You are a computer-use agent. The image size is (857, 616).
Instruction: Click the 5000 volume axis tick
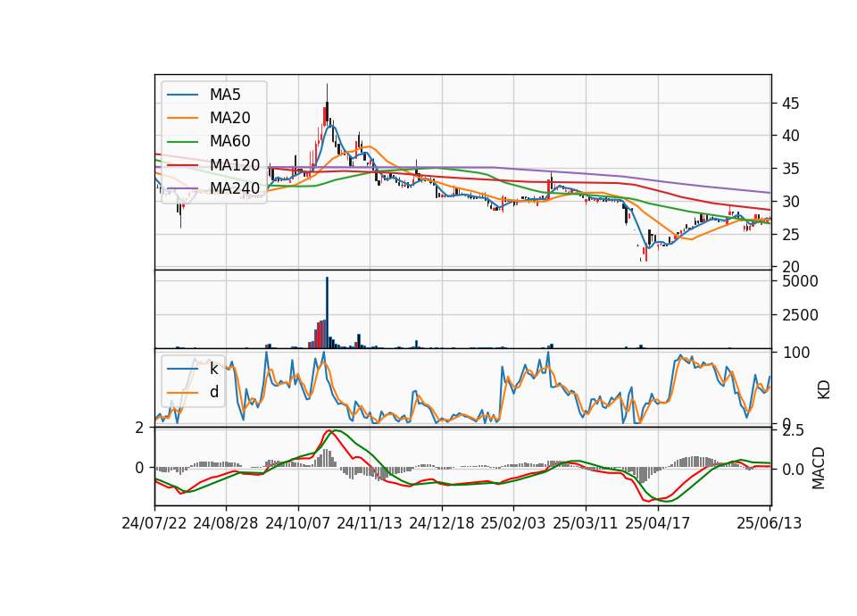[x=800, y=281]
